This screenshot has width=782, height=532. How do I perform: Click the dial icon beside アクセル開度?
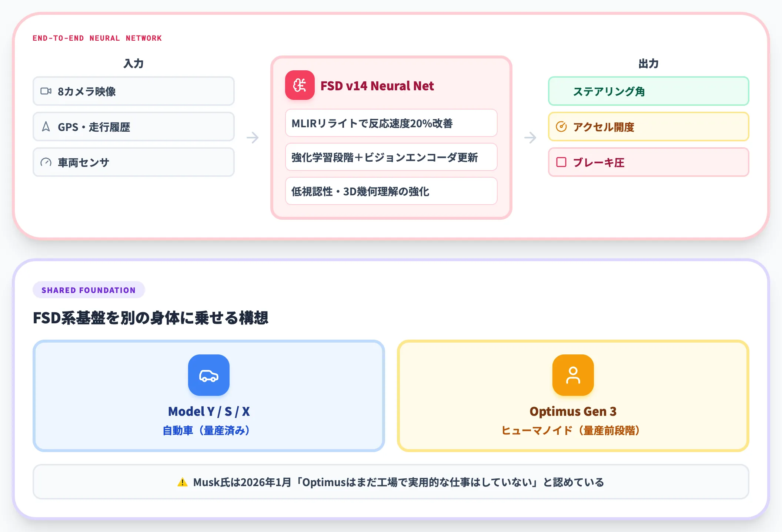561,127
